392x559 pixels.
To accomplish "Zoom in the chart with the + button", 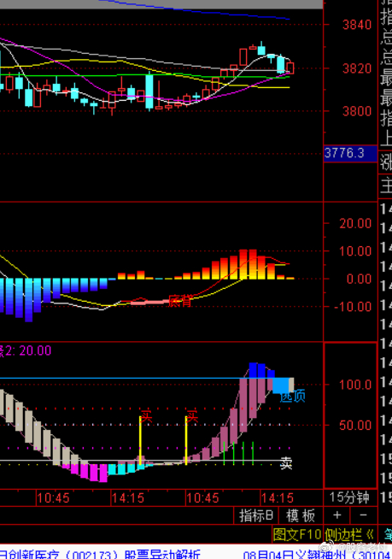I will (x=336, y=515).
